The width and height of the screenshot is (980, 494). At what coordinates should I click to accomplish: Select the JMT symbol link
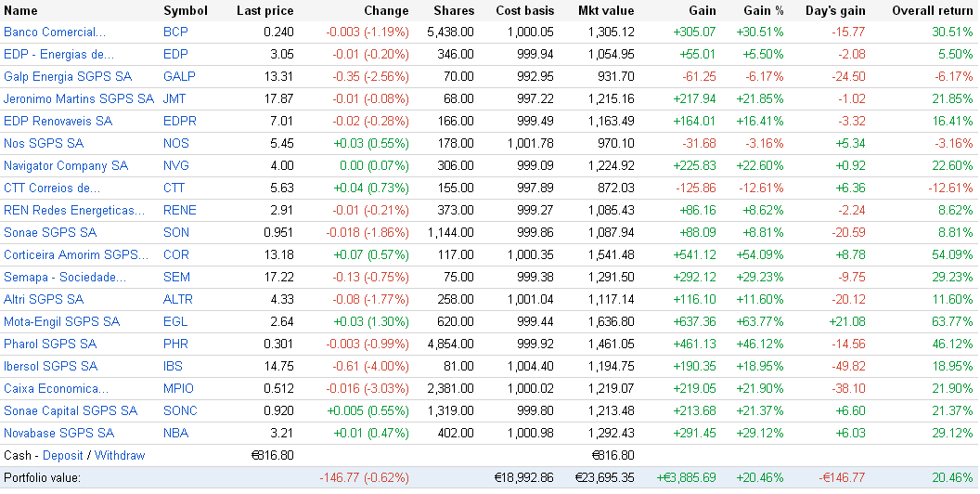tap(174, 98)
